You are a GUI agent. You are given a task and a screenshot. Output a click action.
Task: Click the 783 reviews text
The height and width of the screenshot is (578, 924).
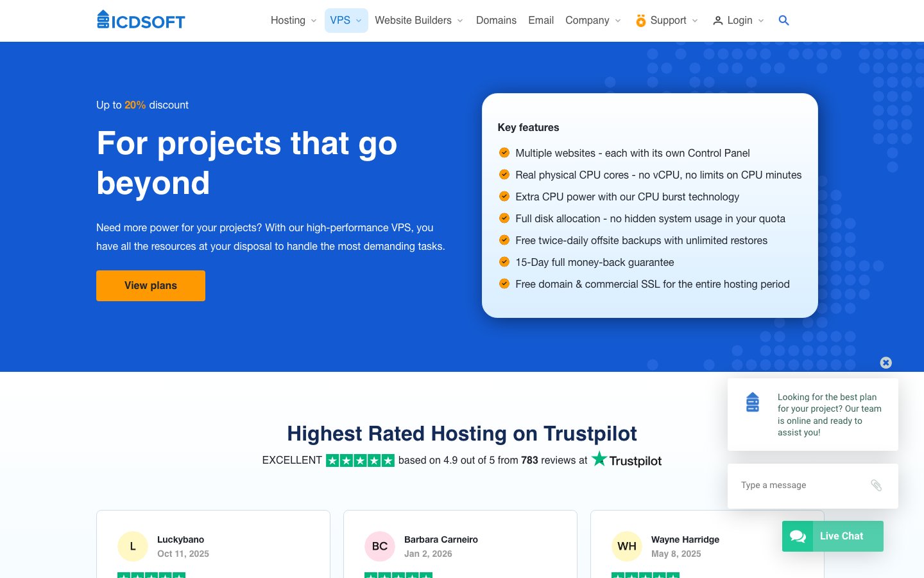(549, 460)
